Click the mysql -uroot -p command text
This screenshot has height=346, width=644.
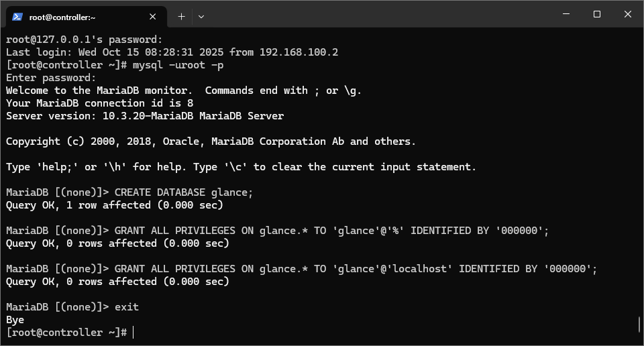pos(178,65)
